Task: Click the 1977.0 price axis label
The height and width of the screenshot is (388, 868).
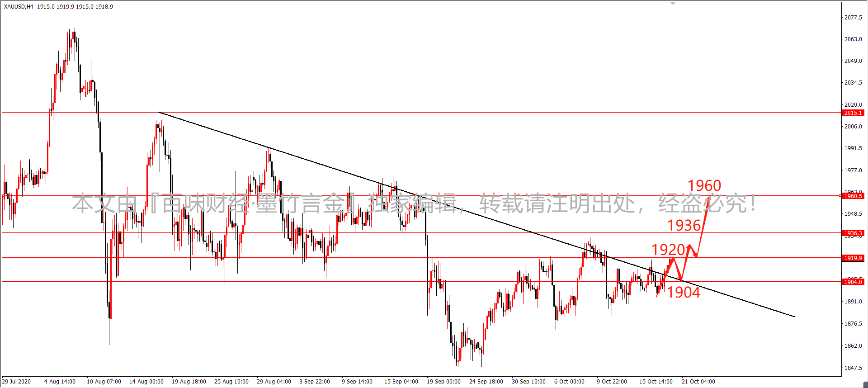Action: click(x=853, y=170)
